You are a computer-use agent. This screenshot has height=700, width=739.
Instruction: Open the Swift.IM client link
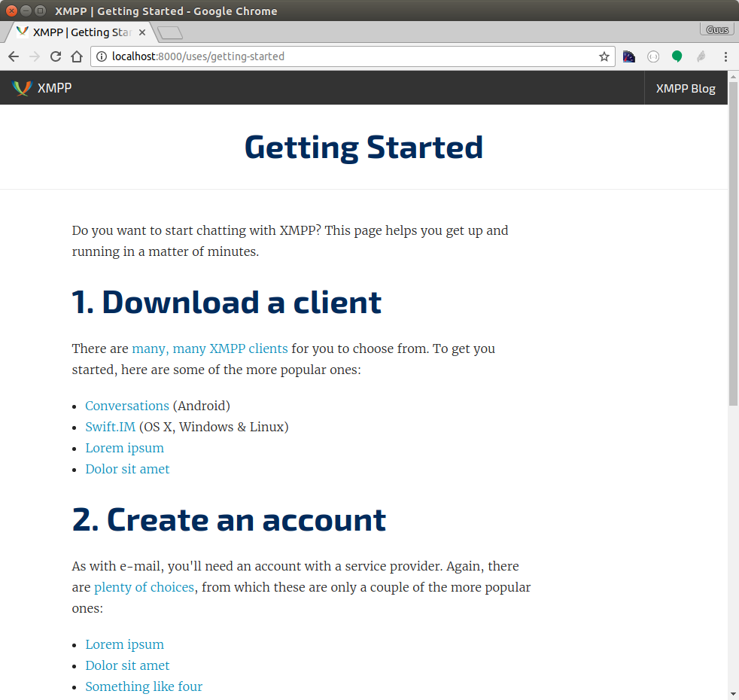pyautogui.click(x=111, y=427)
